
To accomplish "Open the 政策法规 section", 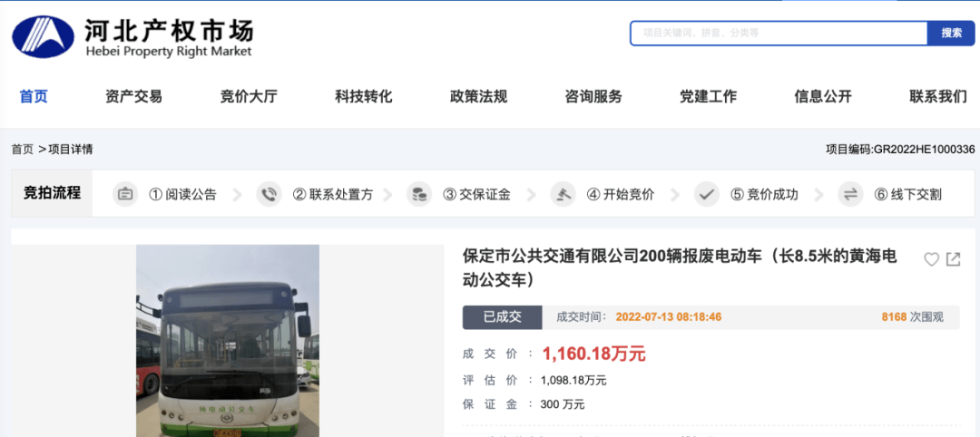I will (478, 96).
